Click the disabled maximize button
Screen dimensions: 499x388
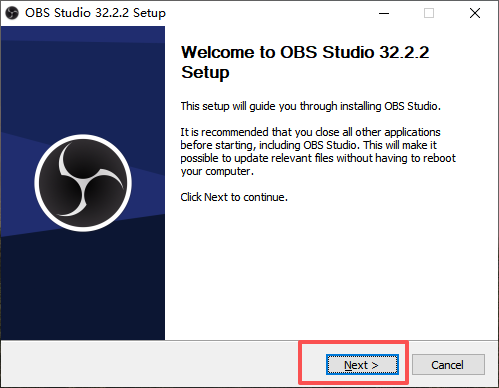click(429, 13)
